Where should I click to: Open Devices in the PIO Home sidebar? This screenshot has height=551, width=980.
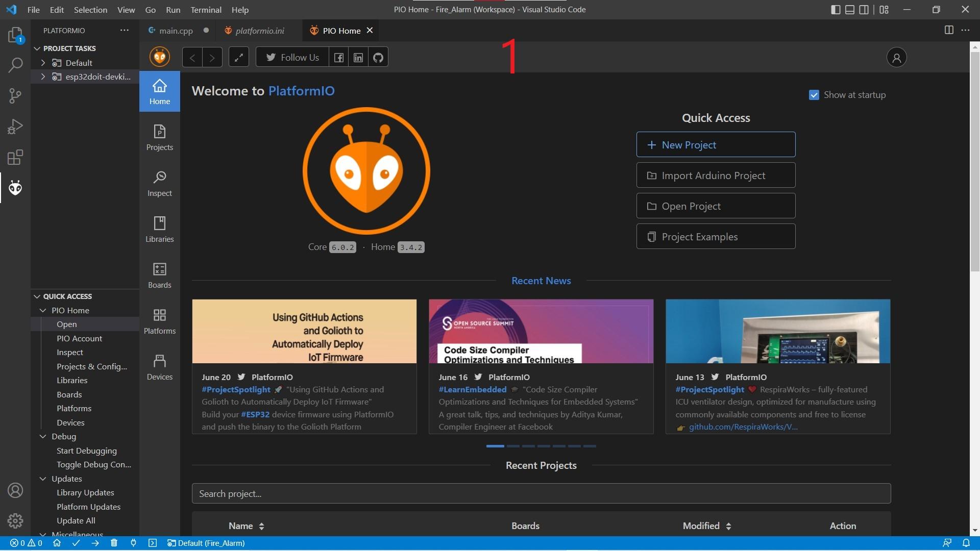[x=159, y=367]
